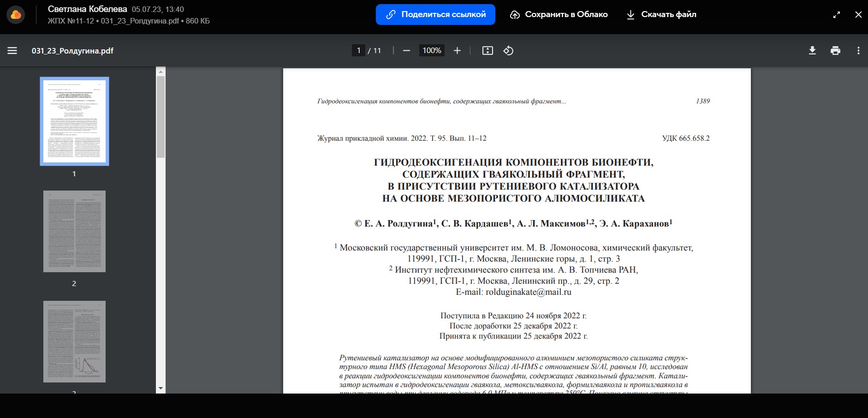Viewport: 868px width, 418px height.
Task: Edit the current page number field
Action: point(359,51)
